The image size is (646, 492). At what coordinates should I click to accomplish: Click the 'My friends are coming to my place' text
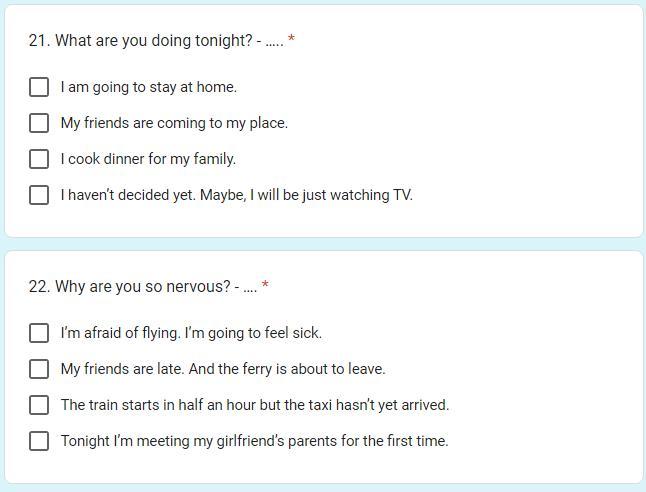click(174, 123)
